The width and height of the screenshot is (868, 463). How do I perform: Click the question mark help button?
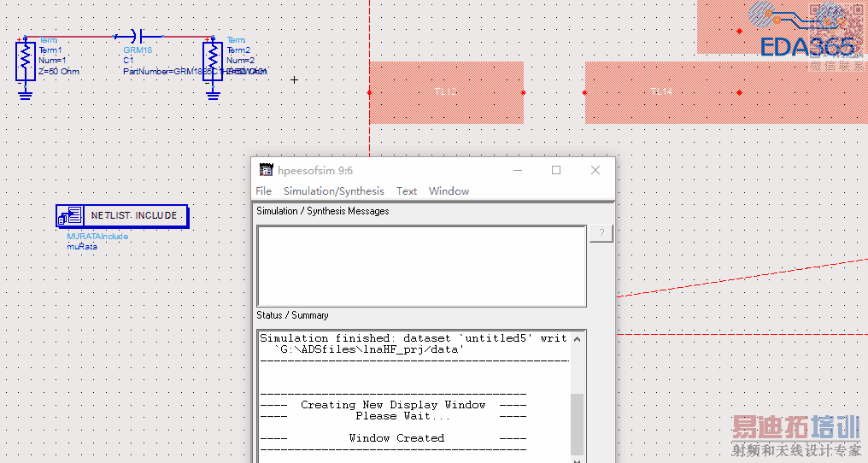coord(601,233)
